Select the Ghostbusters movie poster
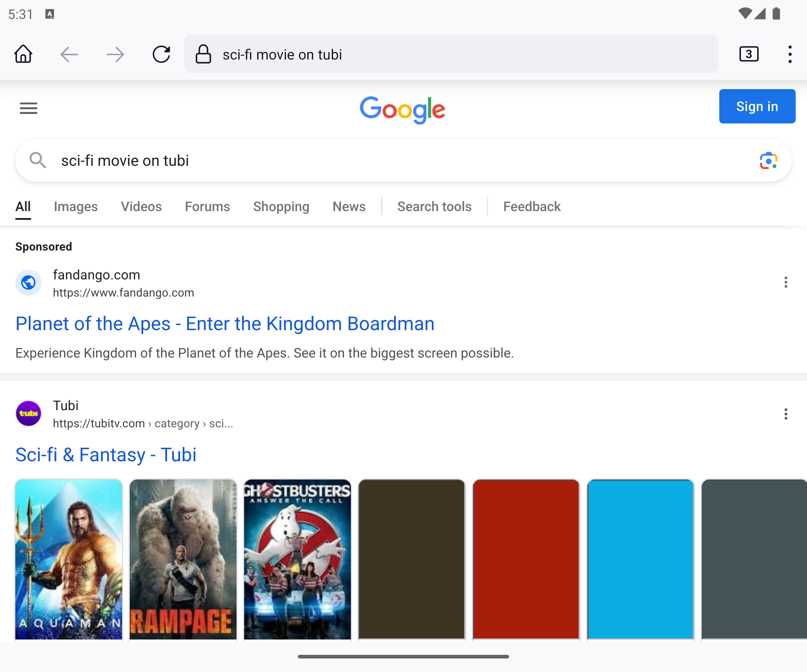 point(297,559)
